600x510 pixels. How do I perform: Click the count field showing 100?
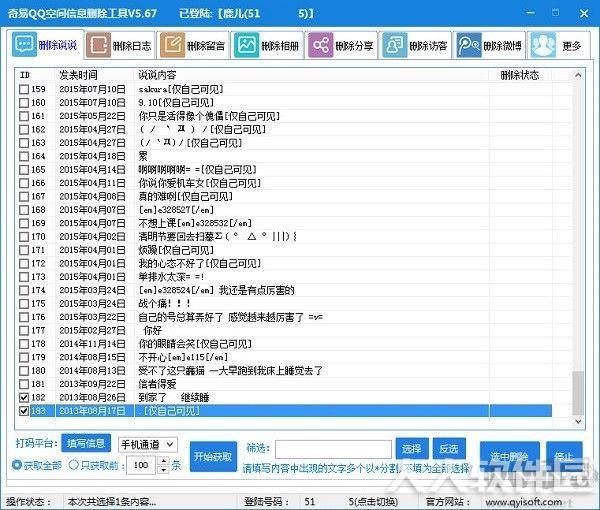[x=142, y=465]
